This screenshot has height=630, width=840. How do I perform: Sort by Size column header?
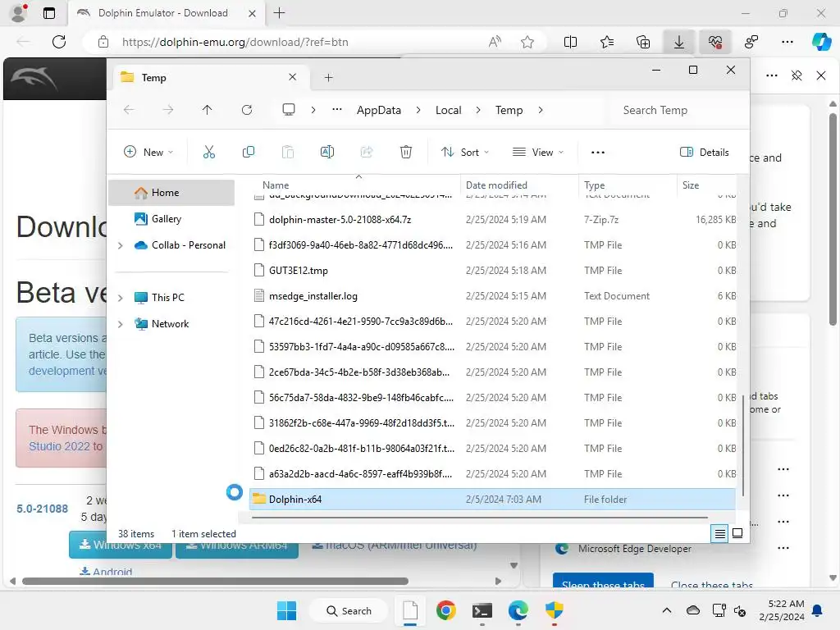point(708,185)
